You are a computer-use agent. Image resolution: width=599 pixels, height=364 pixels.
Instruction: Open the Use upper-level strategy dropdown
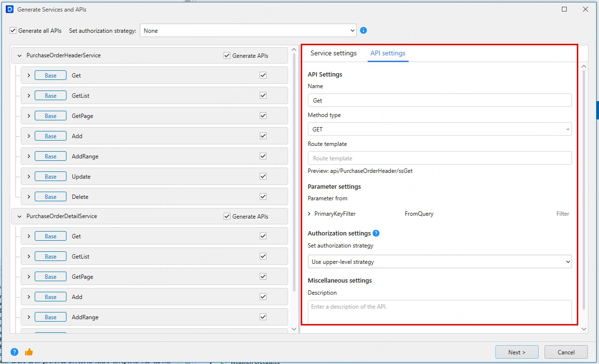coord(439,262)
